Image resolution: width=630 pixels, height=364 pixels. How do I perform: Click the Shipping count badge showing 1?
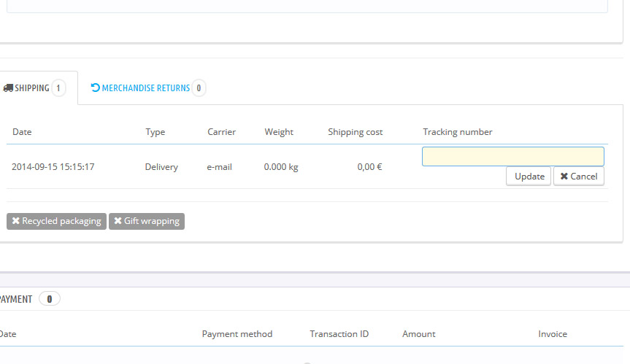(58, 88)
